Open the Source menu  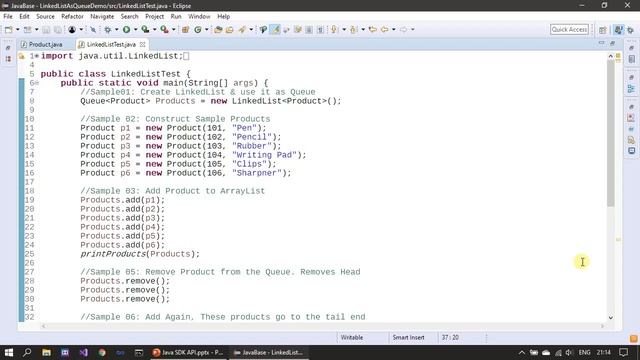click(x=45, y=16)
